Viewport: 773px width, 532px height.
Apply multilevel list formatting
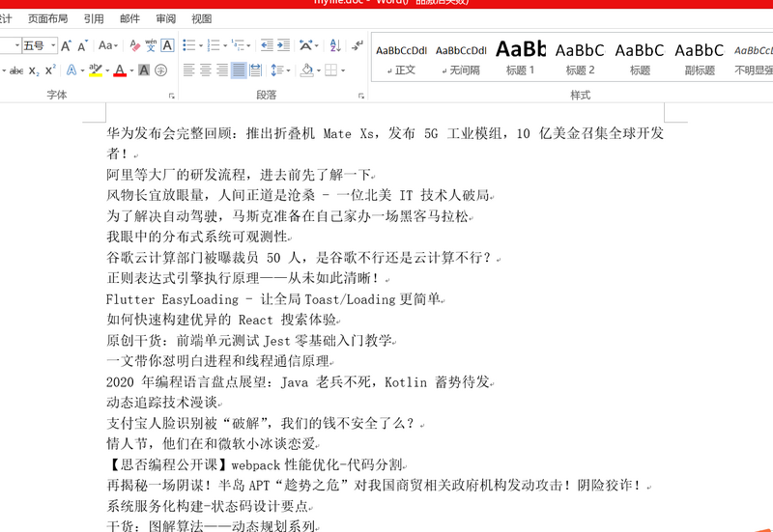pyautogui.click(x=238, y=45)
